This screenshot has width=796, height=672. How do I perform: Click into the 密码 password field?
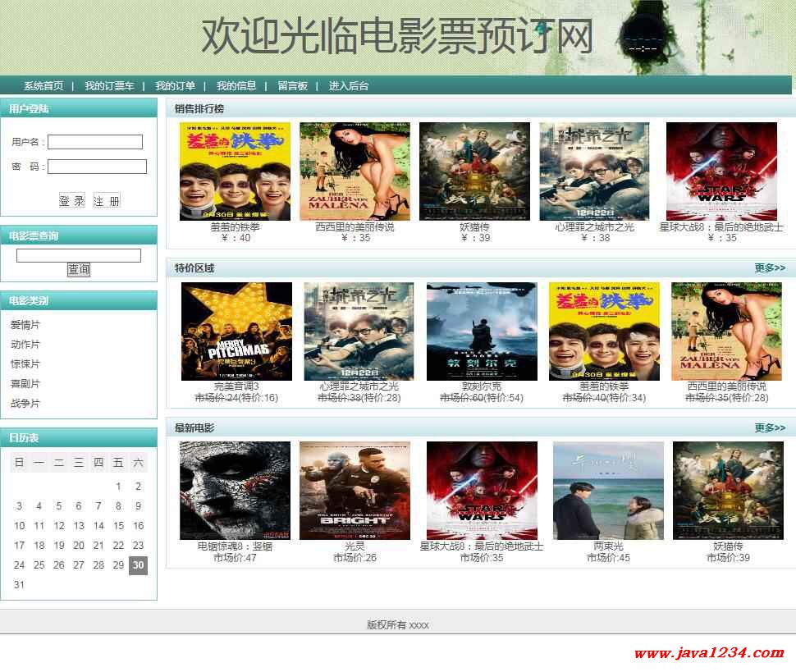coord(97,167)
